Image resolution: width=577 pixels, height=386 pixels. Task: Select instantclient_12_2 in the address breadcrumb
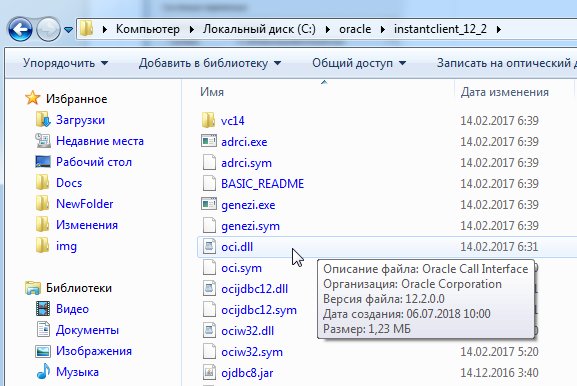[x=440, y=29]
